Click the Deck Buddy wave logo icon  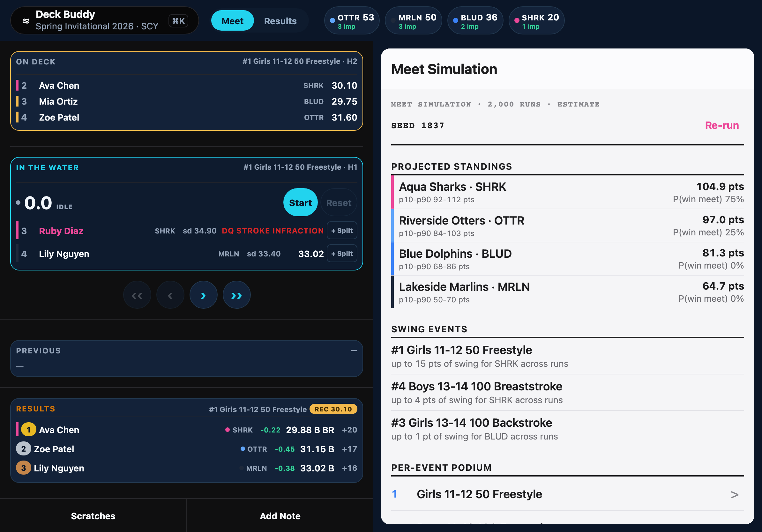click(26, 21)
